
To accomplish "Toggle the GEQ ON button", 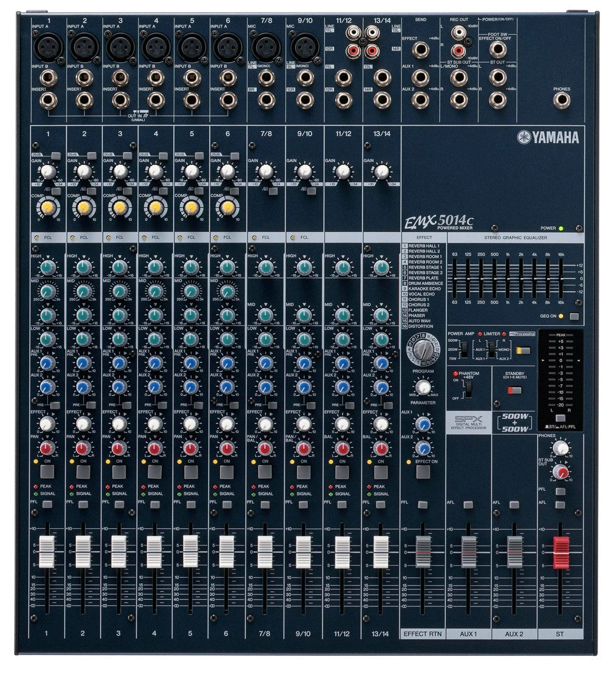I will pos(574,316).
